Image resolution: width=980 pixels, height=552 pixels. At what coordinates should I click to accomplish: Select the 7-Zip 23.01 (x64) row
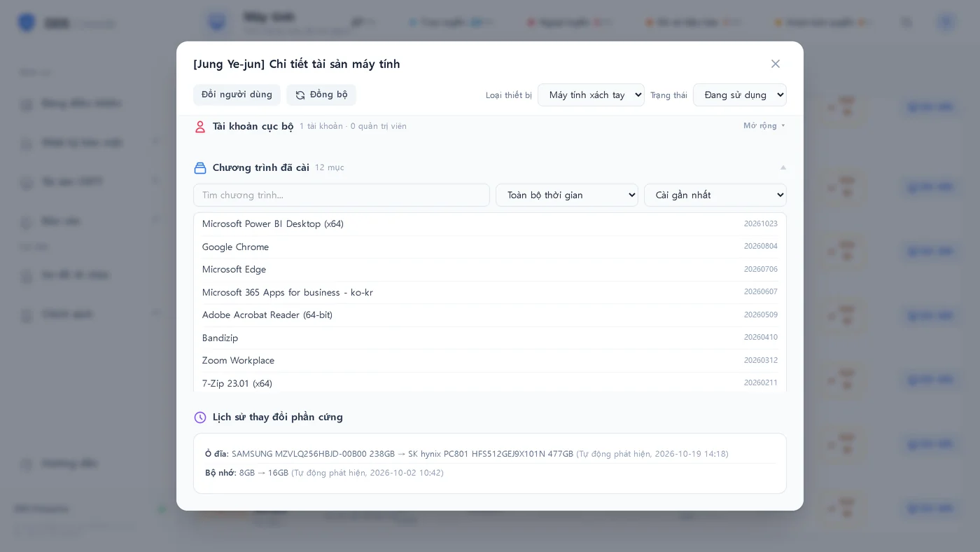489,382
